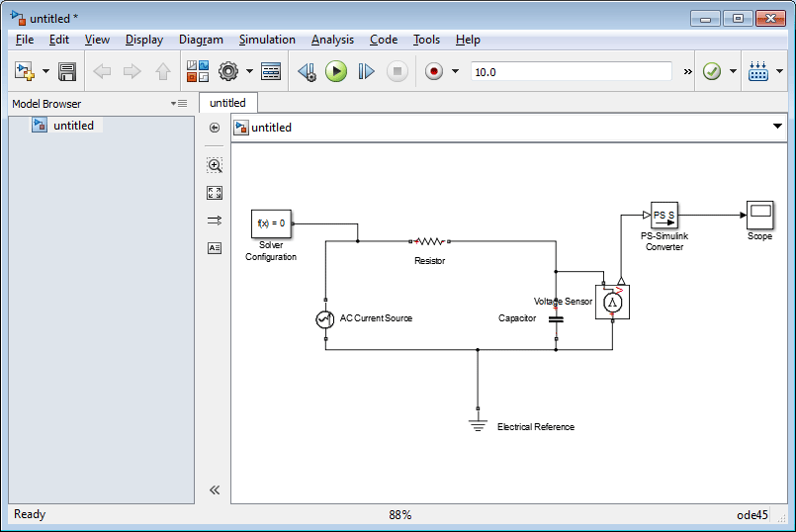
Task: Click the simulation stop time field 10.0
Action: [x=572, y=72]
